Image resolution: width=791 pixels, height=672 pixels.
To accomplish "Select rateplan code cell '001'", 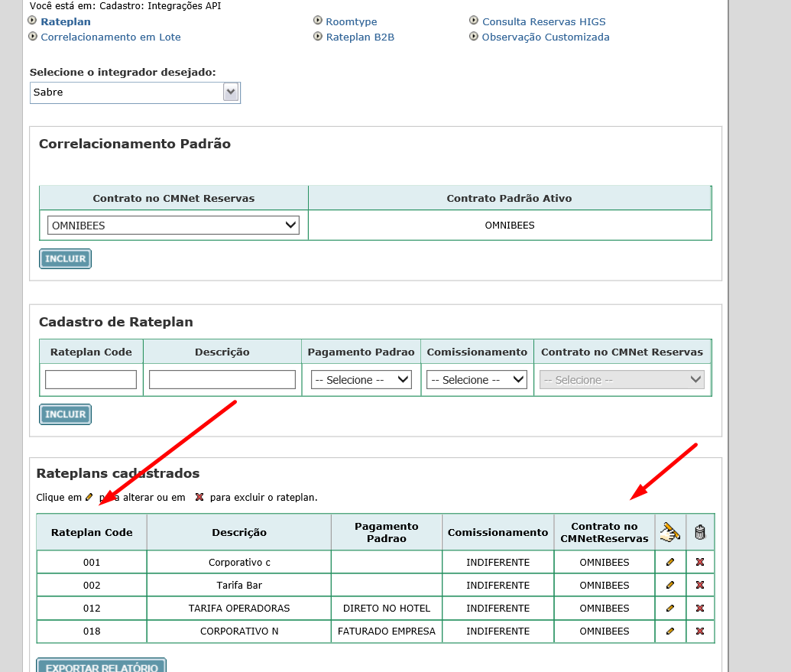I will [92, 562].
